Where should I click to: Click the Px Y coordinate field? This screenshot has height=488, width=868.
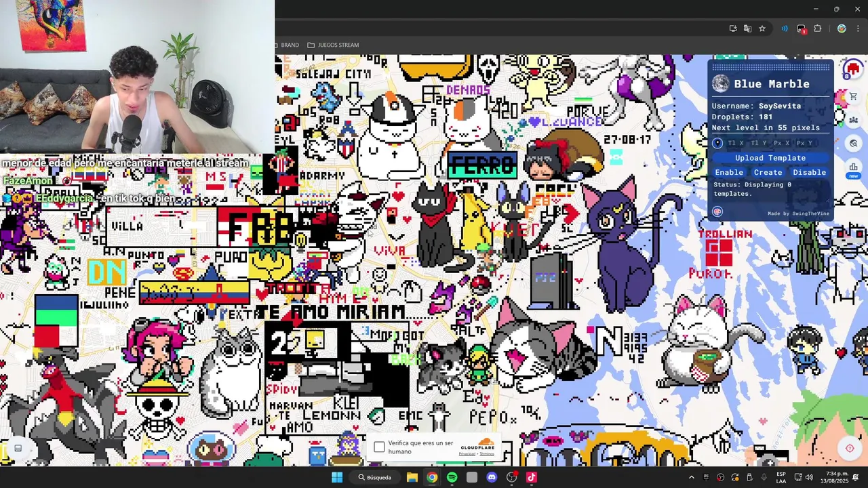(x=804, y=143)
